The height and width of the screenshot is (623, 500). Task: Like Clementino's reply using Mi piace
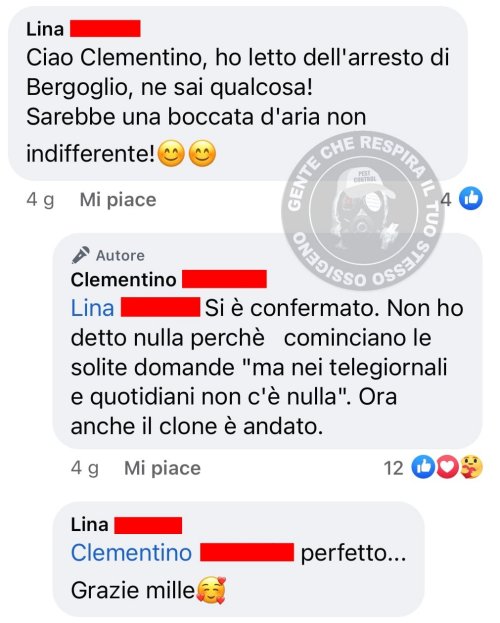point(163,468)
